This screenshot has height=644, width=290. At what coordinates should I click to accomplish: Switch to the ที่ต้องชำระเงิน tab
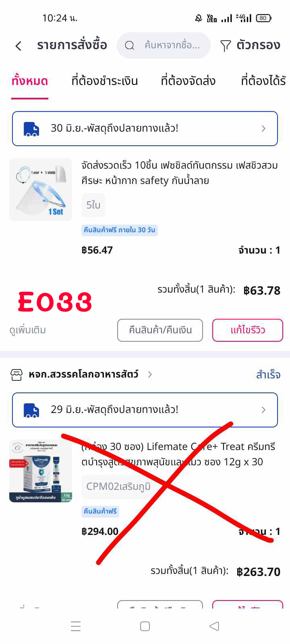click(x=105, y=81)
